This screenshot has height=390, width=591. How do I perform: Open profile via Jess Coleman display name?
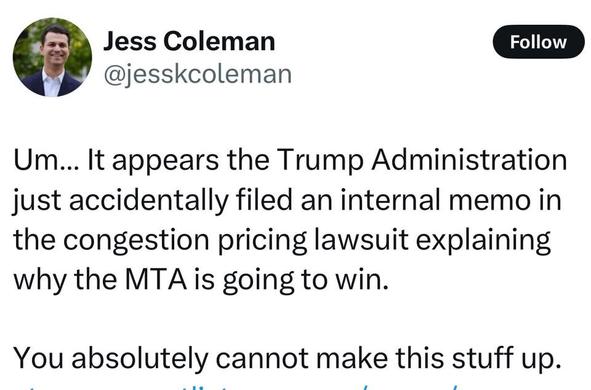pos(189,41)
